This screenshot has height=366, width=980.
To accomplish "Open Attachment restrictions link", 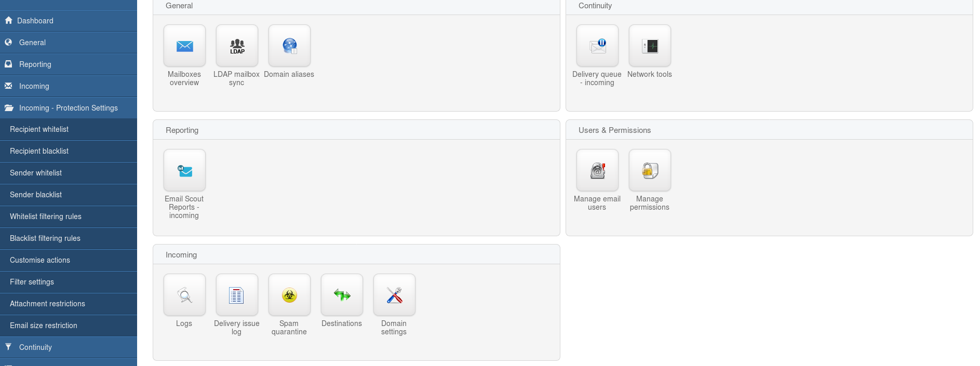I will pyautogui.click(x=69, y=304).
